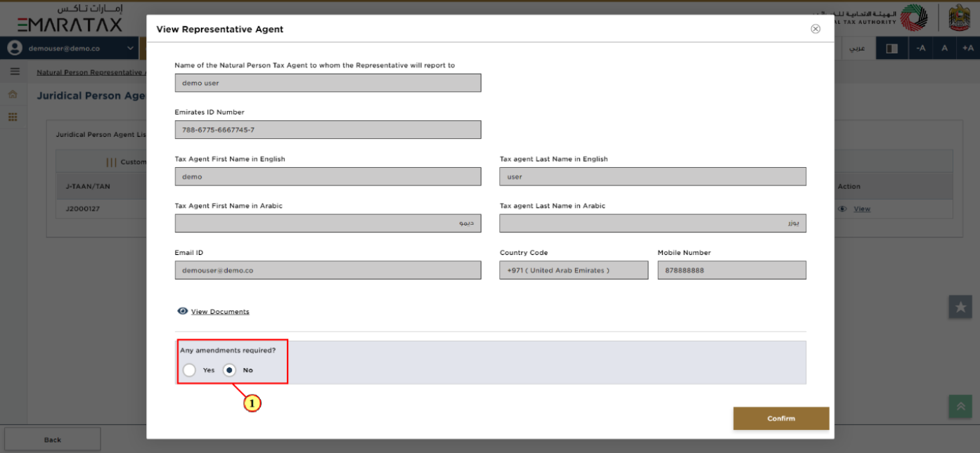
Task: Click the favorites star button
Action: click(960, 307)
